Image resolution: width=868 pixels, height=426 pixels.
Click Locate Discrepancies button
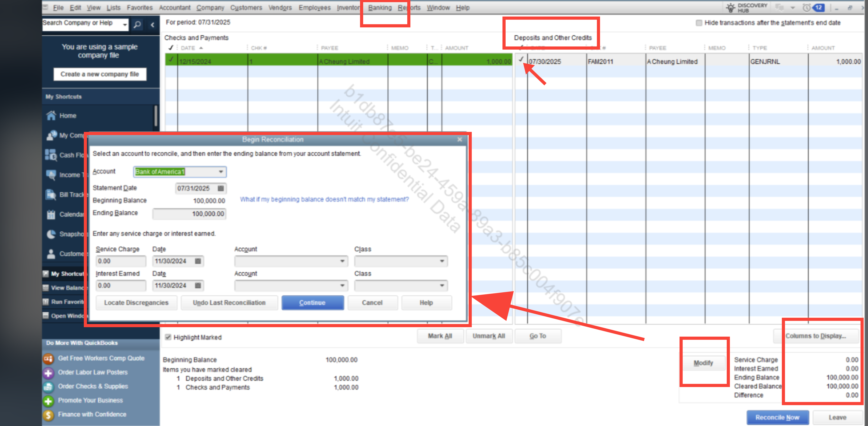[136, 303]
